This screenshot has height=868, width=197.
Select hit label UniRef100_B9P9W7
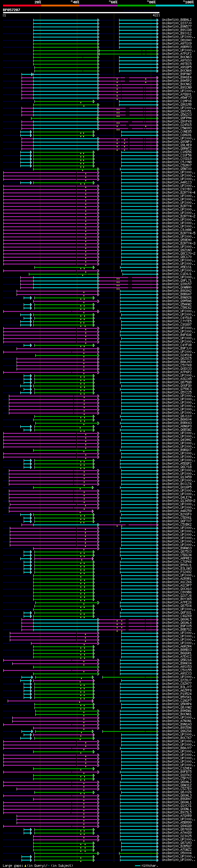click(177, 74)
